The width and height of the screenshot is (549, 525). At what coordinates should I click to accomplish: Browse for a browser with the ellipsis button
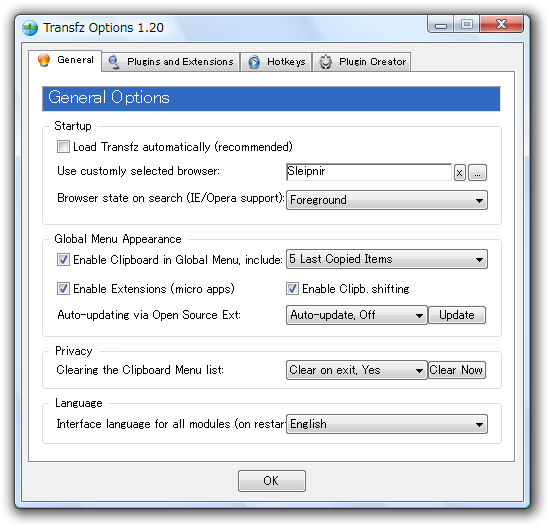click(478, 173)
